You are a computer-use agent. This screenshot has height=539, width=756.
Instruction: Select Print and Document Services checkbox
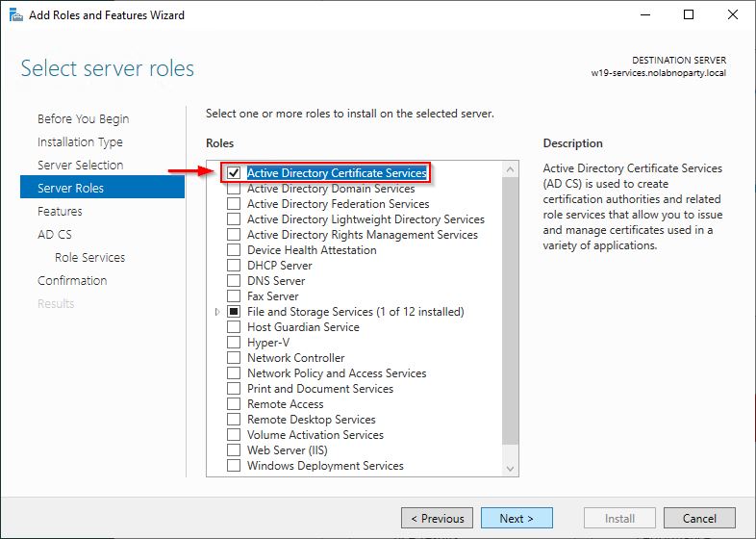tap(234, 389)
